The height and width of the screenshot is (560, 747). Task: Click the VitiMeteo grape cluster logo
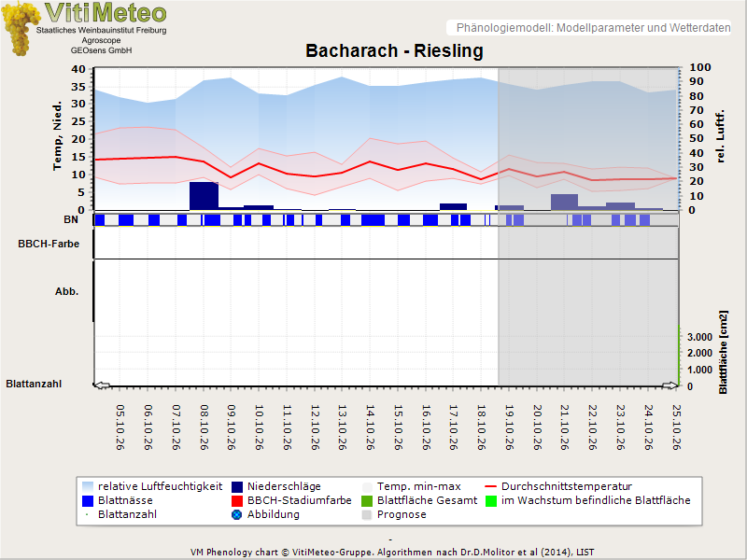[20, 28]
